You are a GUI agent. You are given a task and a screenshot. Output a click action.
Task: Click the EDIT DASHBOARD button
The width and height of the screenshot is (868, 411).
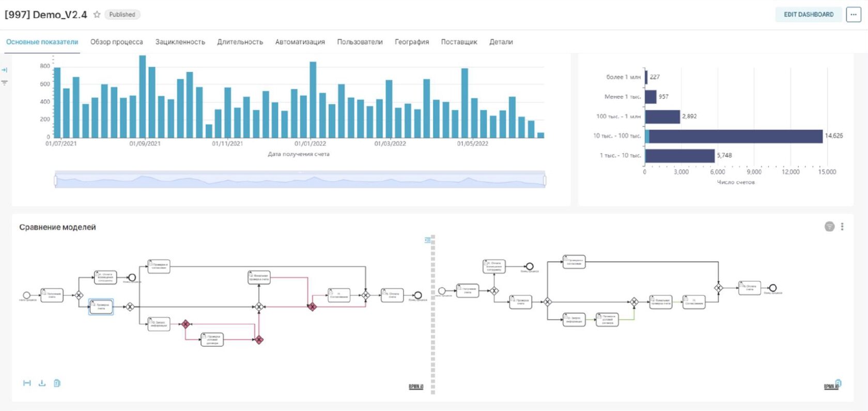(809, 14)
